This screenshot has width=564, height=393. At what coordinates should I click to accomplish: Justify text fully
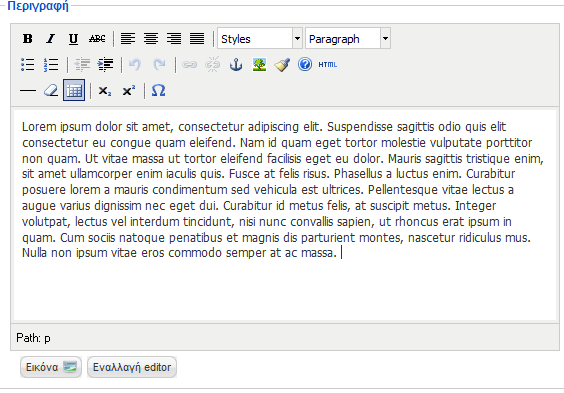pos(197,38)
